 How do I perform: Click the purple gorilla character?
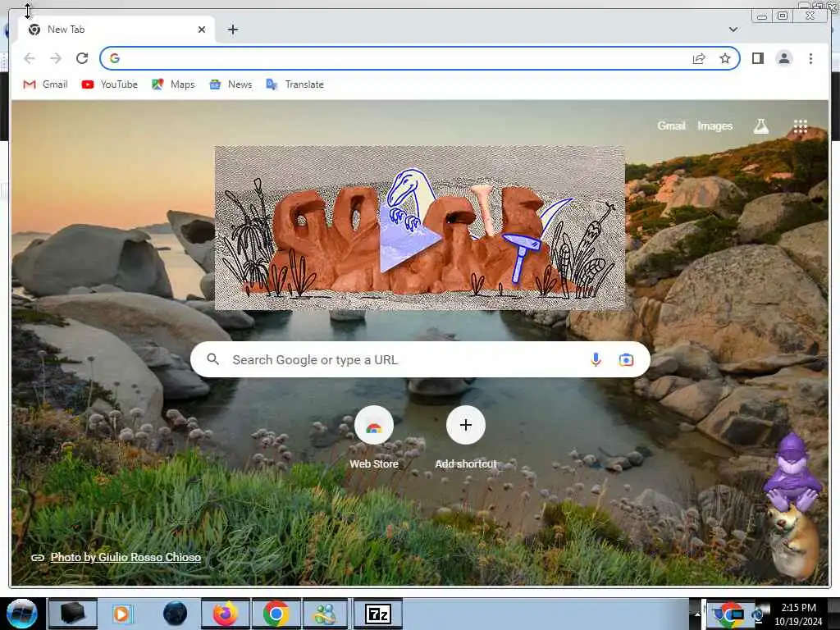click(x=792, y=472)
